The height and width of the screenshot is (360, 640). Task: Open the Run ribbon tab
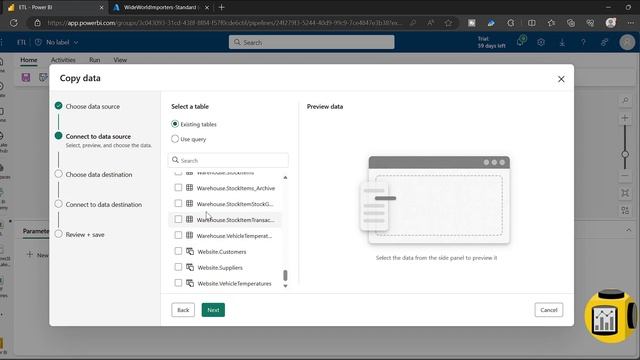[95, 60]
